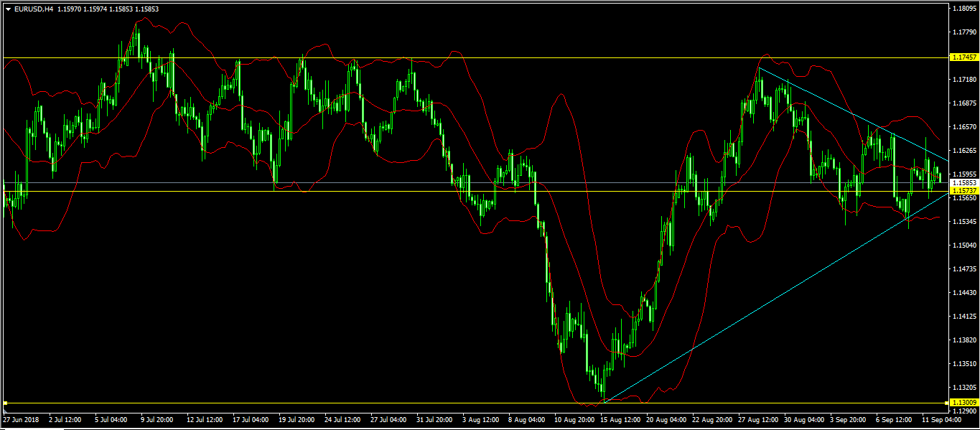Click the 1.13205 price scale value
The image size is (980, 430).
(x=964, y=388)
